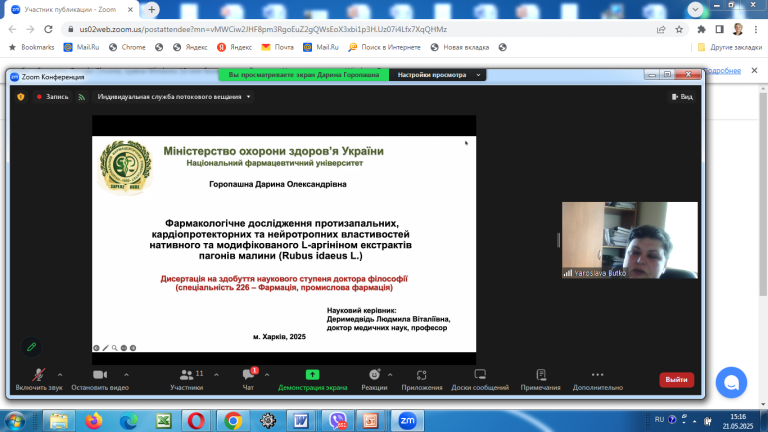Open Opera from taskbar
This screenshot has height=432, width=768.
[x=196, y=421]
